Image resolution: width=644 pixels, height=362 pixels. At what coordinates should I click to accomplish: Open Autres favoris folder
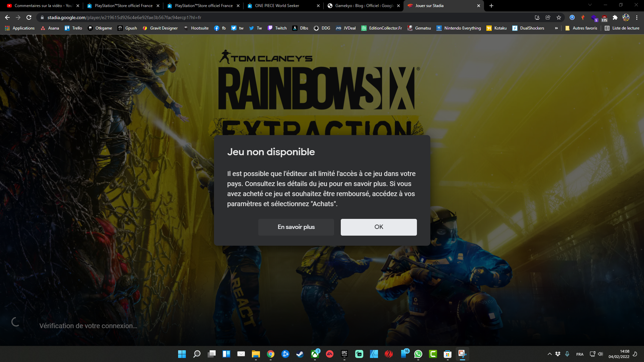coord(581,28)
